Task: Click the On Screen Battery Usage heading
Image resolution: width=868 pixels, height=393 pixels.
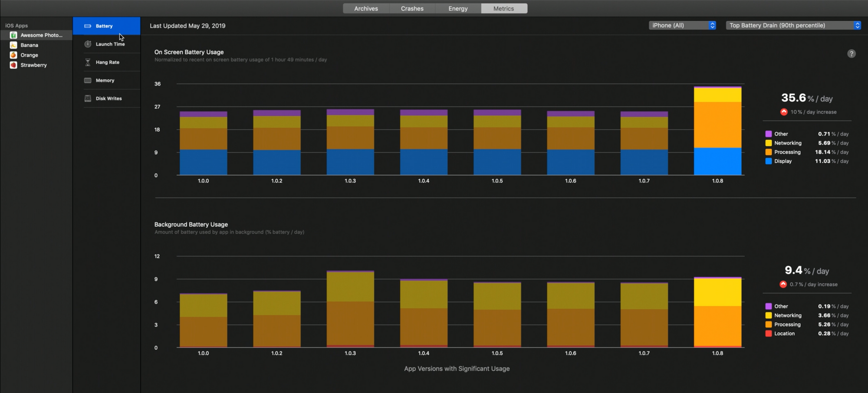Action: (189, 52)
